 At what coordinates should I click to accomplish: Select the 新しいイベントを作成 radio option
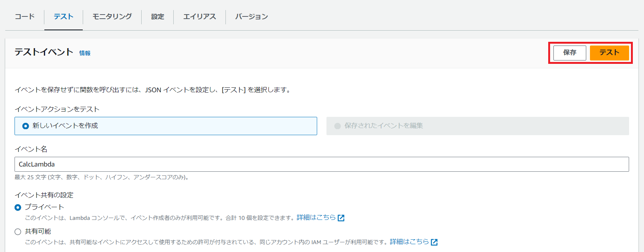(x=26, y=126)
